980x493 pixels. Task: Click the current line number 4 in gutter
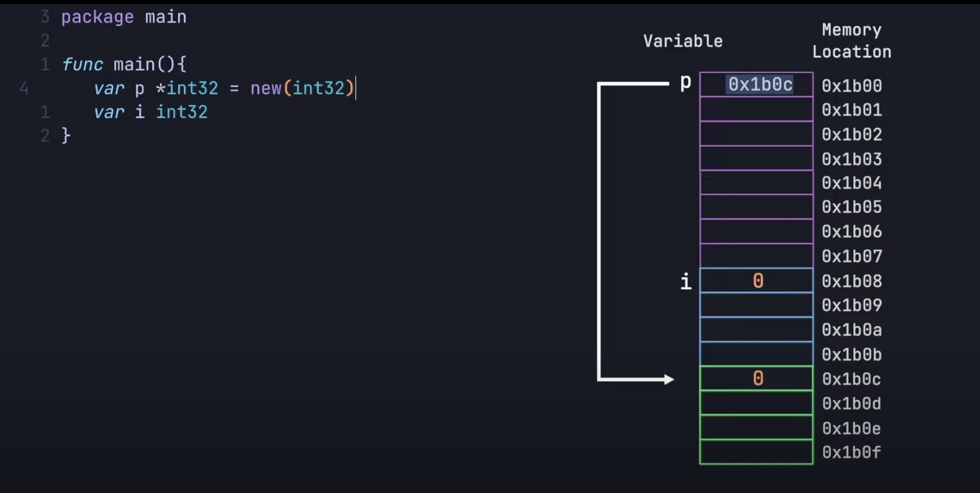(24, 88)
